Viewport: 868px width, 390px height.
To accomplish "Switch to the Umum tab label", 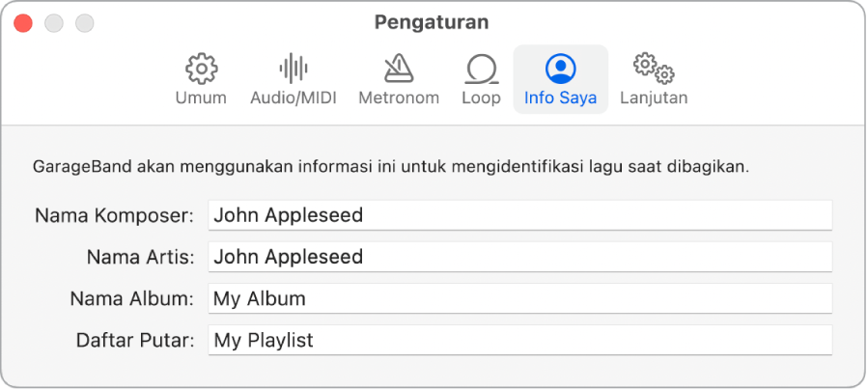I will pyautogui.click(x=201, y=97).
